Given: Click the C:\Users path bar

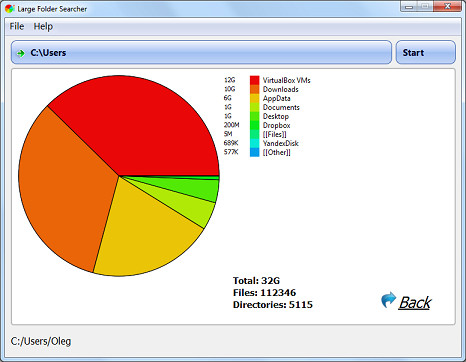Looking at the screenshot, I should click(201, 52).
